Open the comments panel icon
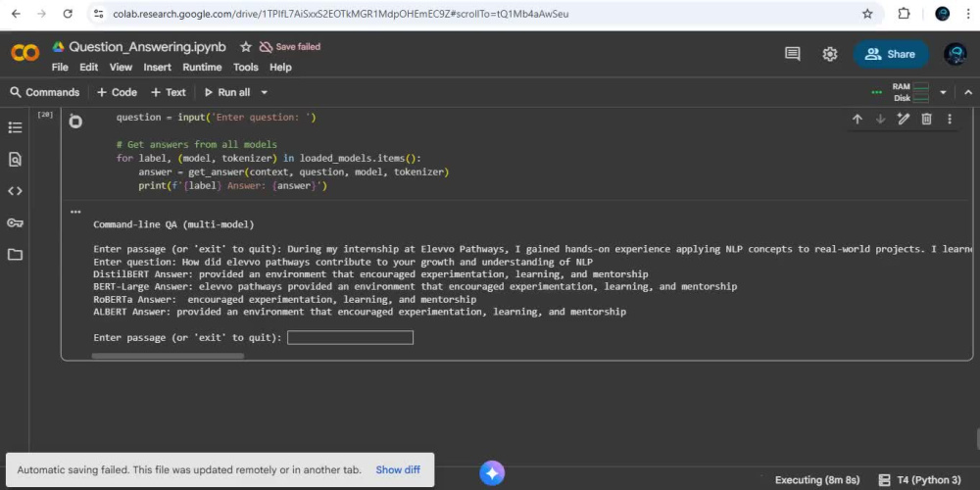Screen dimensions: 980x490 pos(793,54)
